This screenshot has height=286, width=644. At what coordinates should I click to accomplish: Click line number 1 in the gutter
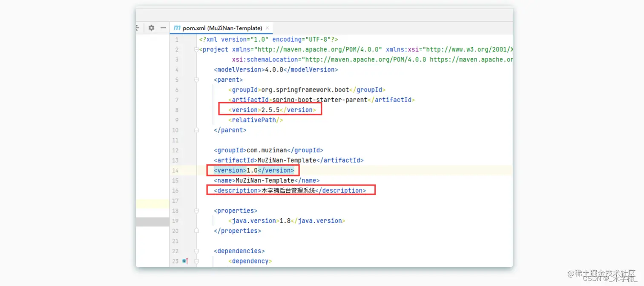(x=177, y=40)
